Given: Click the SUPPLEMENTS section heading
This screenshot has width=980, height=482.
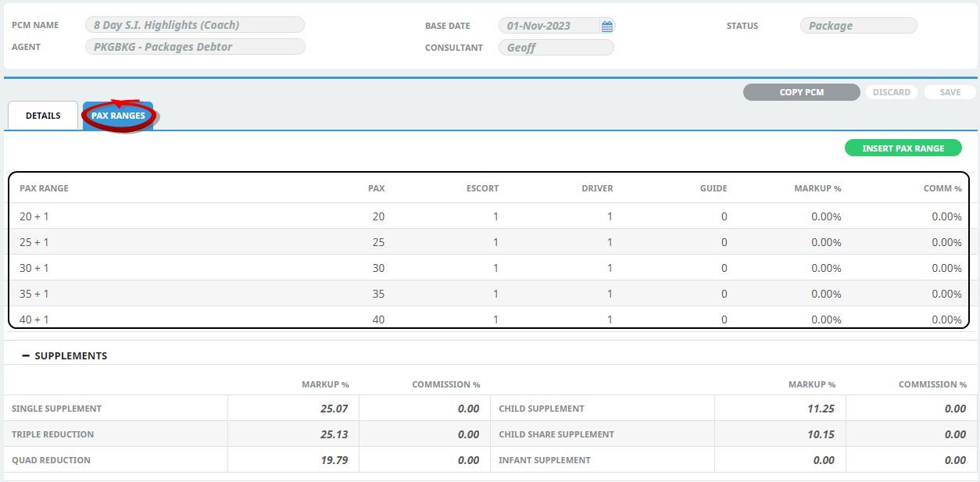Looking at the screenshot, I should coord(71,355).
